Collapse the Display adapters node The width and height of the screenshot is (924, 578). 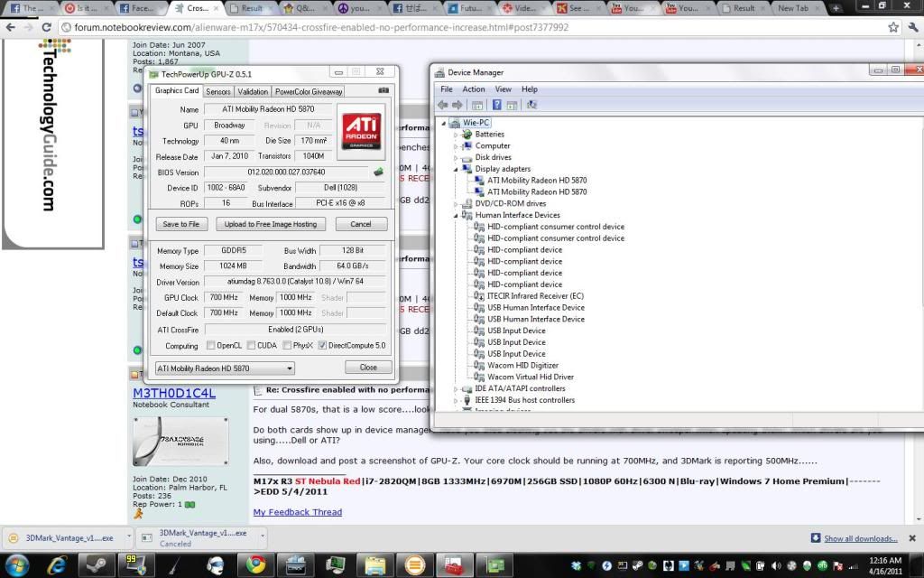[456, 169]
